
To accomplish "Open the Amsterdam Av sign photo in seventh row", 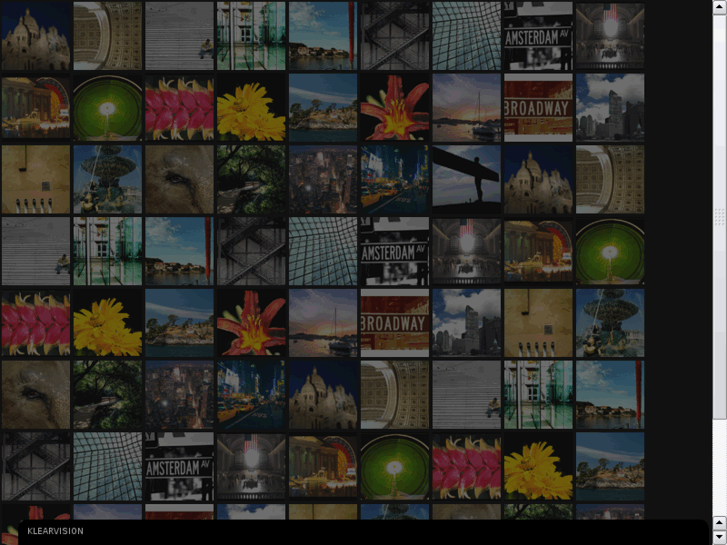I will [179, 467].
